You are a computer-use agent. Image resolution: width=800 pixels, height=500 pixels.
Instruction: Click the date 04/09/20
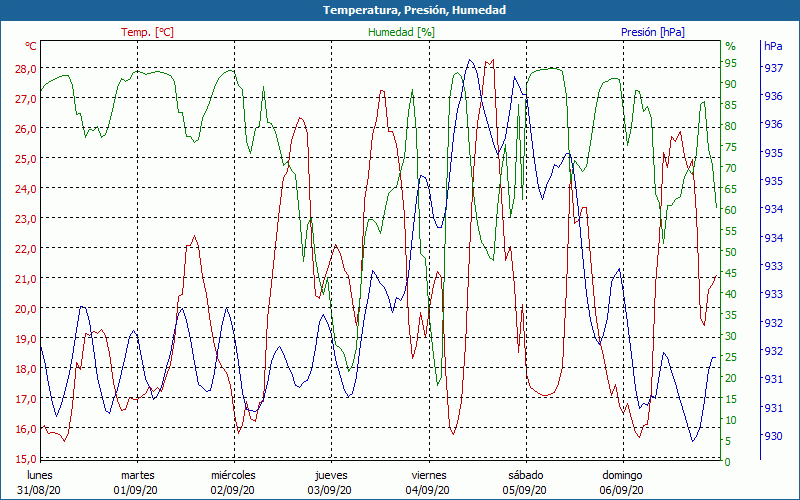428,490
